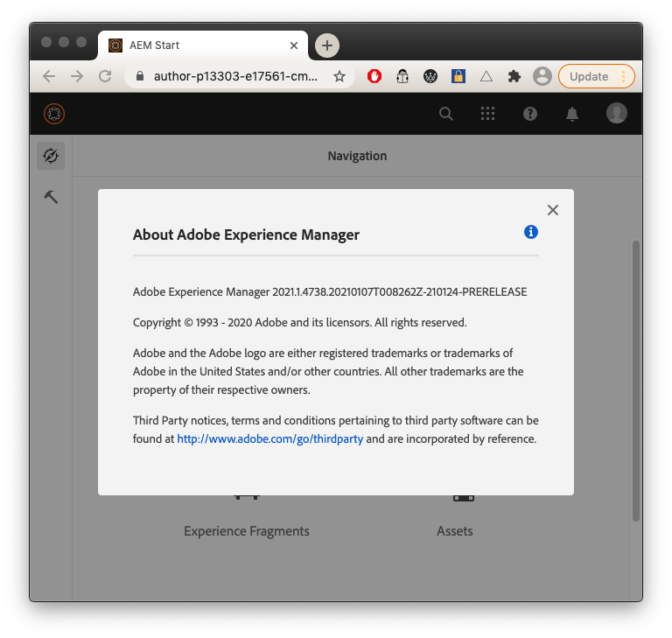This screenshot has height=638, width=672.
Task: Close the About Adobe Experience Manager dialog
Action: pyautogui.click(x=553, y=210)
